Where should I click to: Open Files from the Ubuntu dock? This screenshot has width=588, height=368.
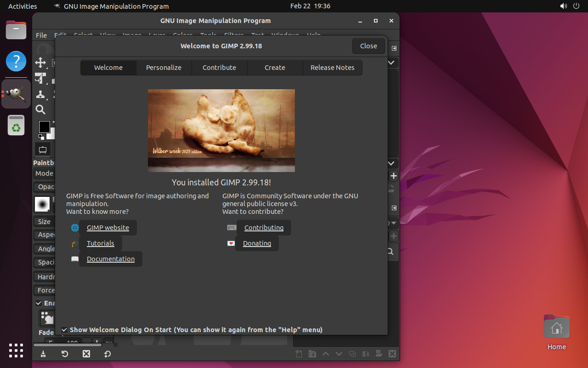click(16, 30)
